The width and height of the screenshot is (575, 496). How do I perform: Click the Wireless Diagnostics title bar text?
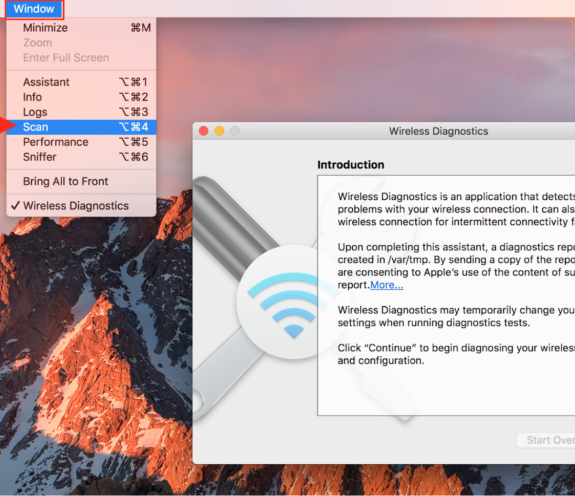pos(439,131)
